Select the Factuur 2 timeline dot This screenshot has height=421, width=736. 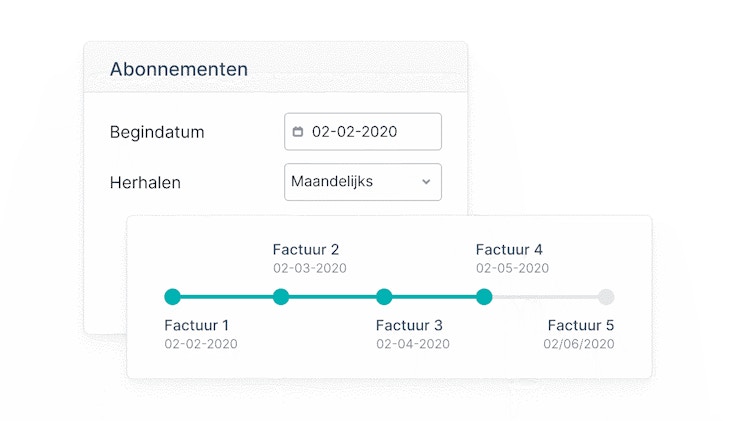point(281,296)
